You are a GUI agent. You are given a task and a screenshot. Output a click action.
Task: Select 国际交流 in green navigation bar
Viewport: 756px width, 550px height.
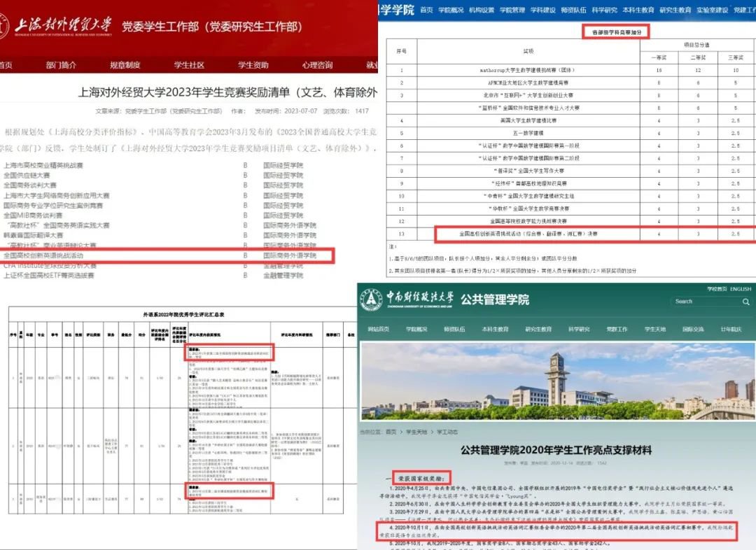tap(693, 329)
